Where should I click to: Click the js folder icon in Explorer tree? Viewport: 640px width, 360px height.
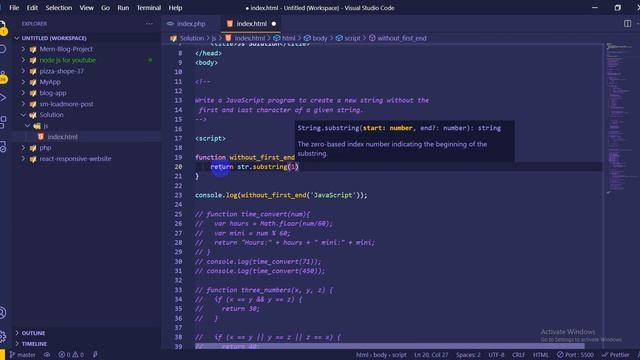point(37,126)
